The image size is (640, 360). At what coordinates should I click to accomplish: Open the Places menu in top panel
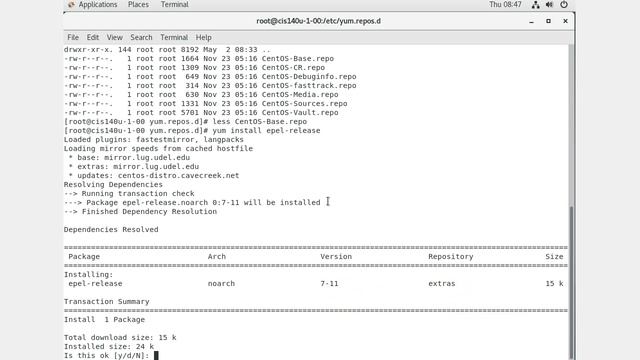coord(138,4)
